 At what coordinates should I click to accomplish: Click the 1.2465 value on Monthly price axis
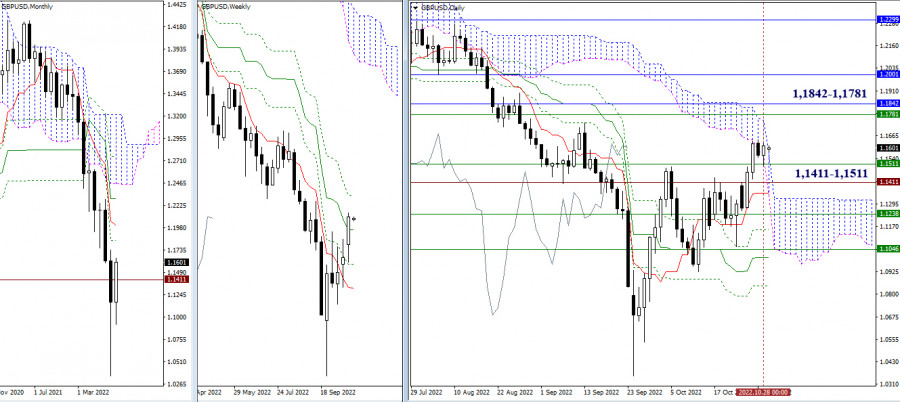(177, 184)
